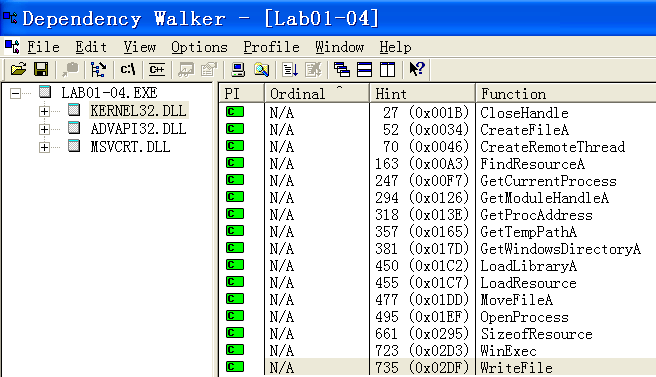Viewport: 656px width, 377px height.
Task: Open the Profile menu
Action: pos(272,47)
